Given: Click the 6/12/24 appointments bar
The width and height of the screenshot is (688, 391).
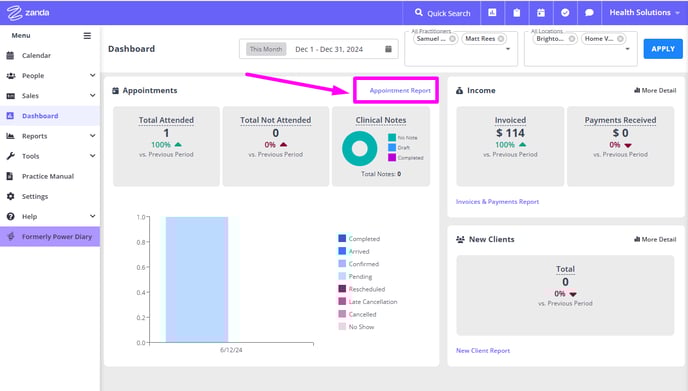Looking at the screenshot, I should 197,279.
